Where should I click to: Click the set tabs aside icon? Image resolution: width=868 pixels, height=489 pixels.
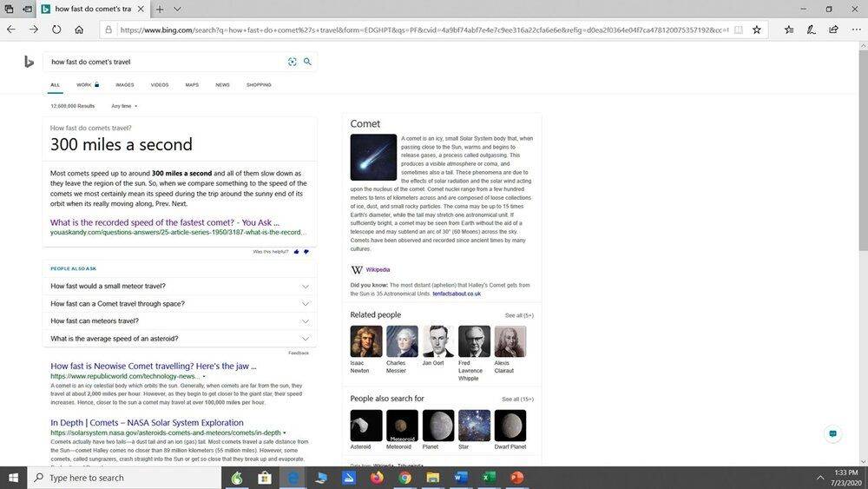(x=27, y=9)
